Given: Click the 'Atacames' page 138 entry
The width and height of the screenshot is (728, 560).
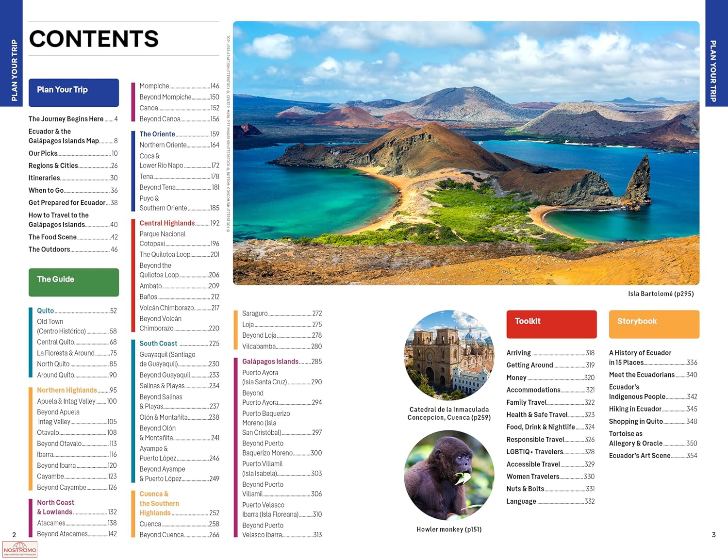Looking at the screenshot, I should (77, 523).
